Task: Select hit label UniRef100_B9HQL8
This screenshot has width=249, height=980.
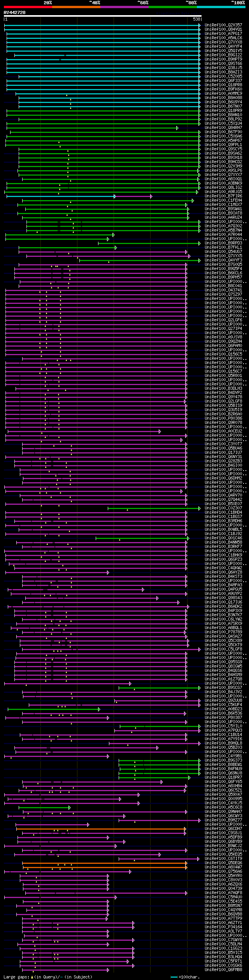Action: pyautogui.click(x=223, y=743)
